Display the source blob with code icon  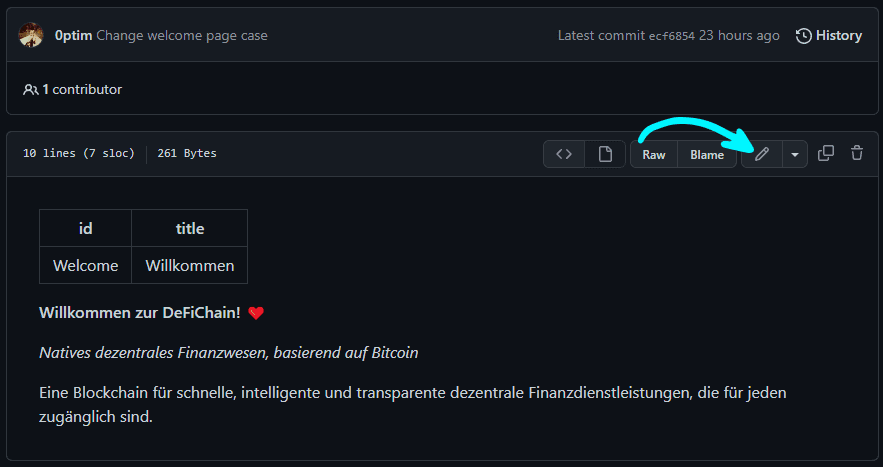[x=564, y=154]
